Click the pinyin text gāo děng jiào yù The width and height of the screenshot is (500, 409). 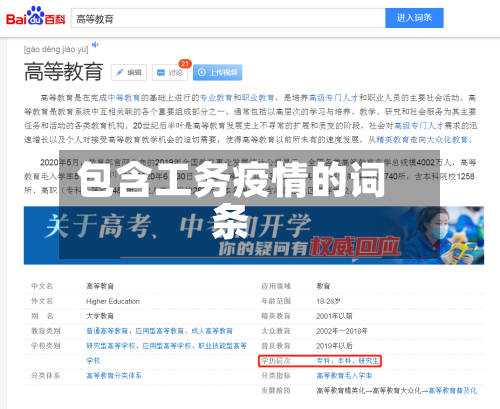tap(56, 50)
